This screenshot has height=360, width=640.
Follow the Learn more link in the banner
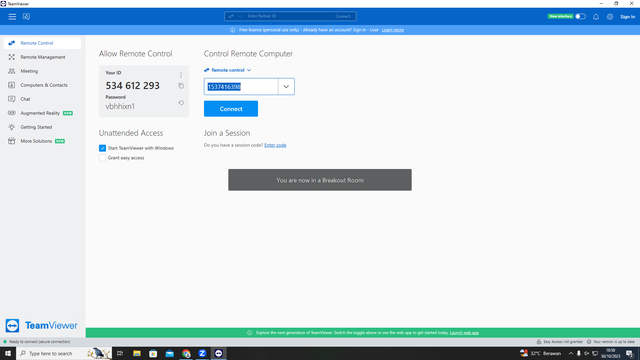[393, 30]
